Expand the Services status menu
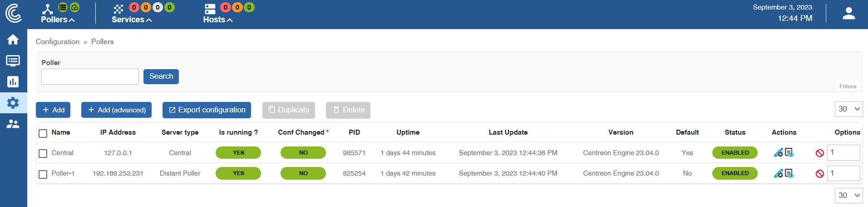This screenshot has height=207, width=868. (132, 20)
